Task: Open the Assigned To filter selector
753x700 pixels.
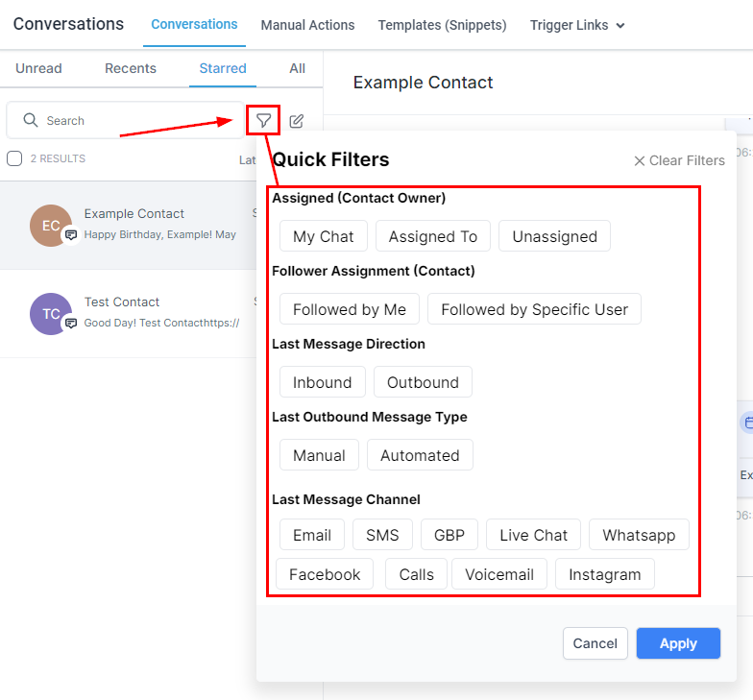Action: [x=432, y=236]
